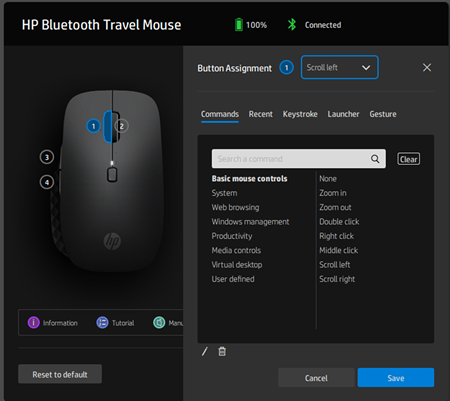Select mouse button marker 2
The image size is (450, 401).
click(x=122, y=126)
